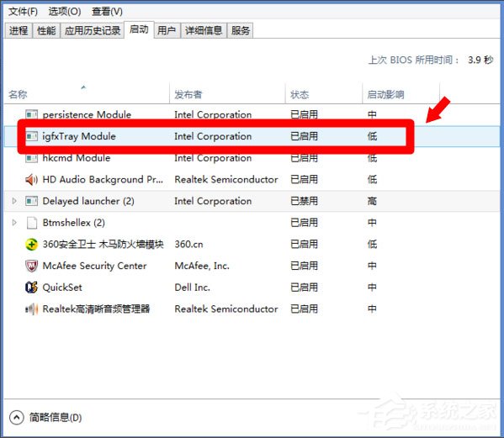
Task: Select the Btmshellex (2) entry name
Action: tap(73, 223)
